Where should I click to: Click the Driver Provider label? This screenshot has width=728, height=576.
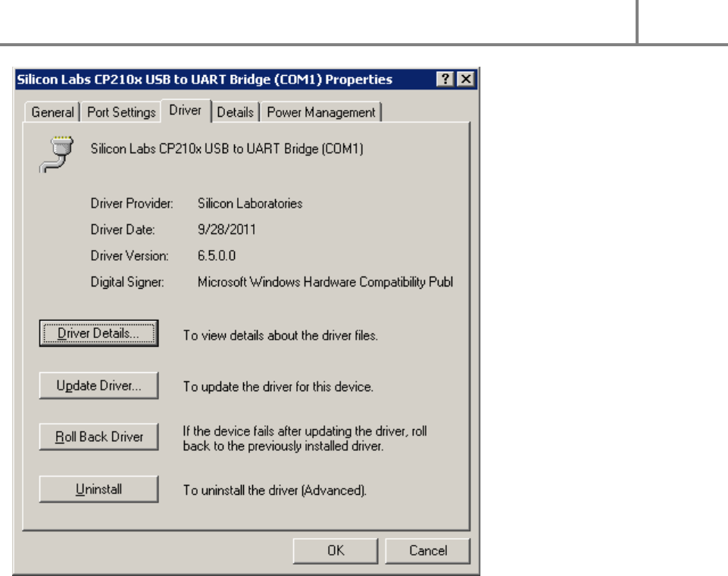coord(132,203)
